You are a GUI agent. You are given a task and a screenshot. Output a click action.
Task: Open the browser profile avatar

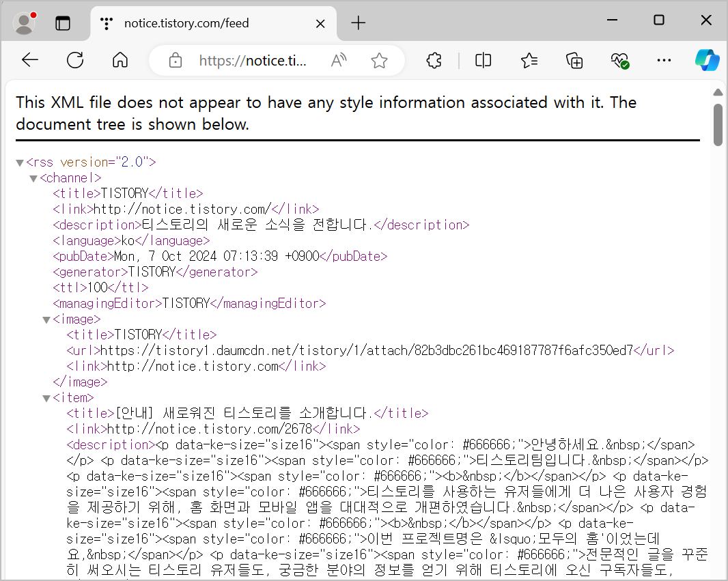pyautogui.click(x=24, y=23)
